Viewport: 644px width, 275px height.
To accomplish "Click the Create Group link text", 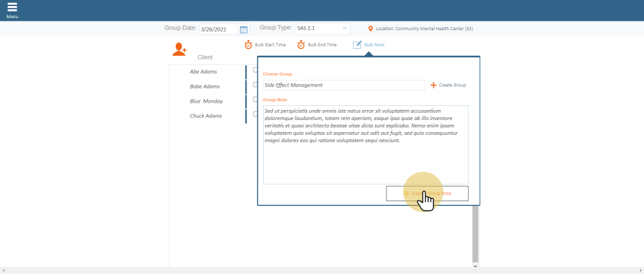I will [452, 85].
